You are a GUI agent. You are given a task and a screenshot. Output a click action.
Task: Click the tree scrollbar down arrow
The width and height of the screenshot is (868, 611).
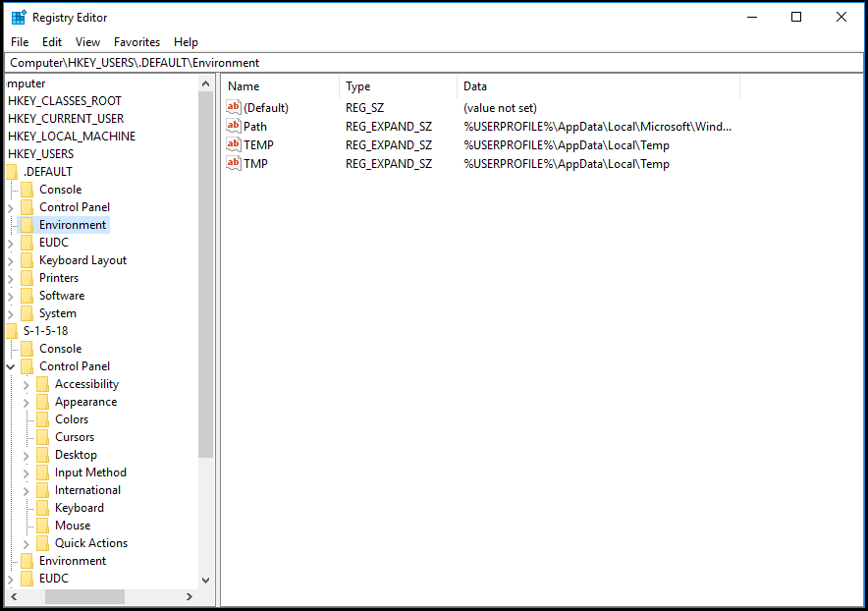pyautogui.click(x=206, y=581)
